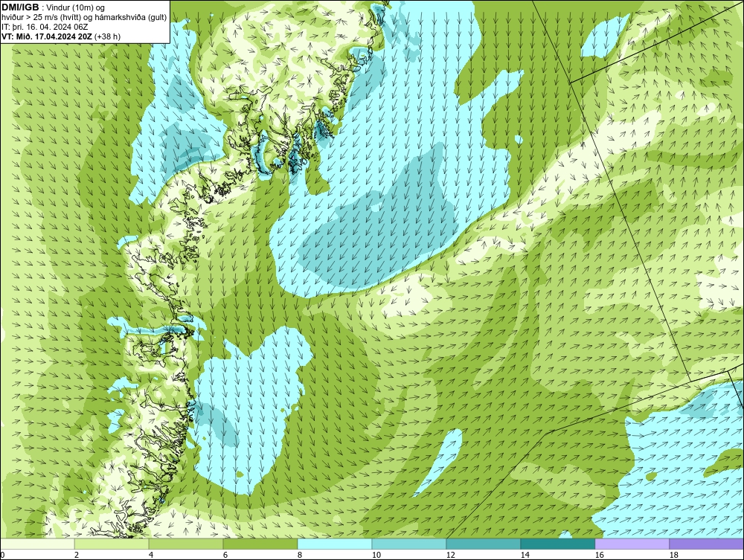744x560 pixels.
Task: Click the legend scale label '16'
Action: click(599, 555)
